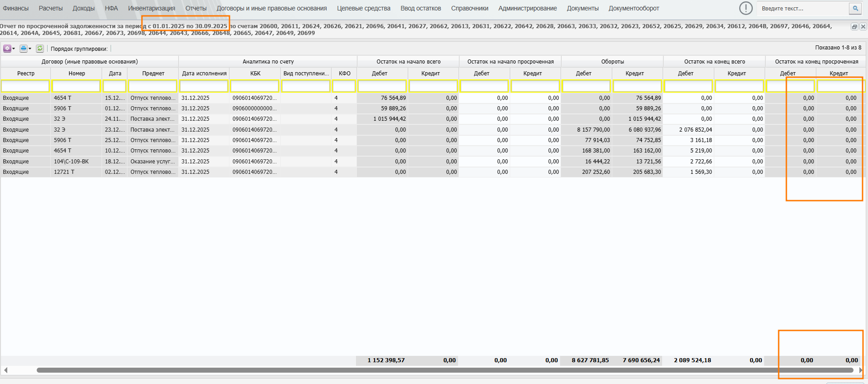The image size is (868, 384).
Task: Click filter field under the Реестр column
Action: (25, 86)
